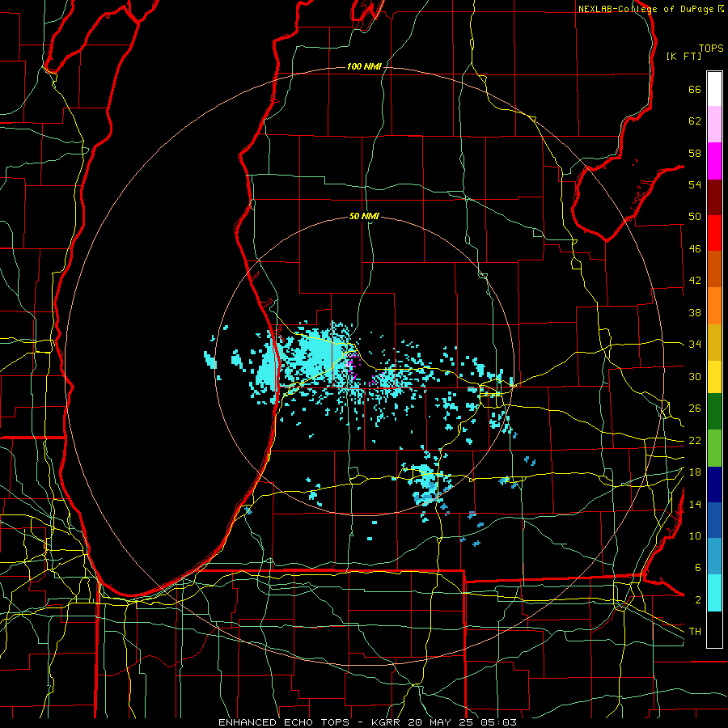The width and height of the screenshot is (728, 728).
Task: Click the '14' legend value label
Action: point(695,504)
